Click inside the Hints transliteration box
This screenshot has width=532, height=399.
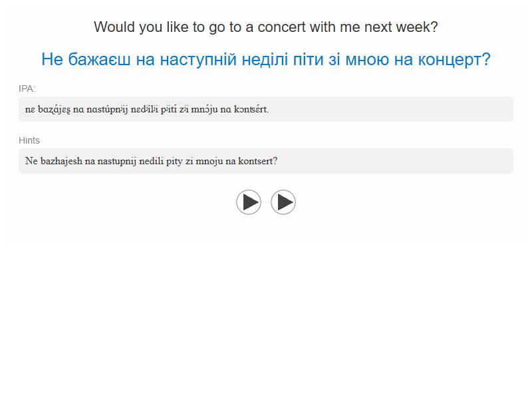click(266, 161)
